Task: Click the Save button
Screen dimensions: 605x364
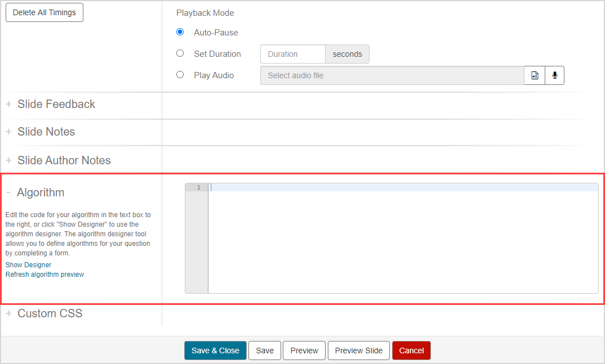Action: tap(265, 350)
